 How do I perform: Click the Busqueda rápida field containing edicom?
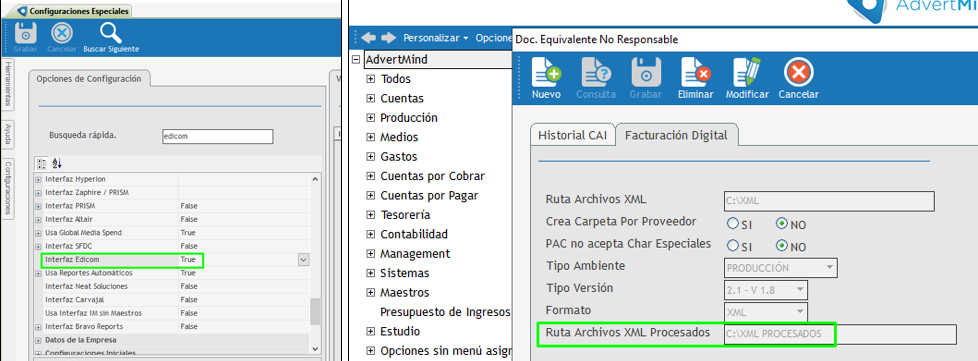pos(217,137)
